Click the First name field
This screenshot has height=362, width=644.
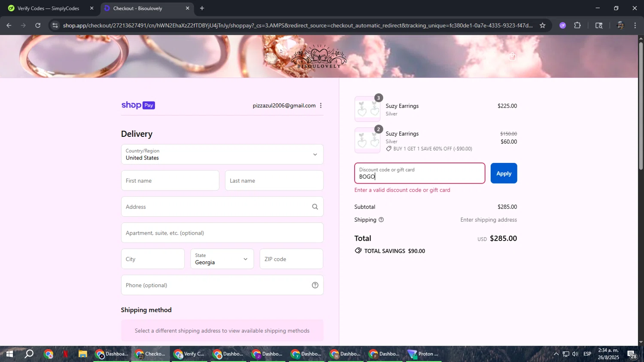click(x=170, y=181)
